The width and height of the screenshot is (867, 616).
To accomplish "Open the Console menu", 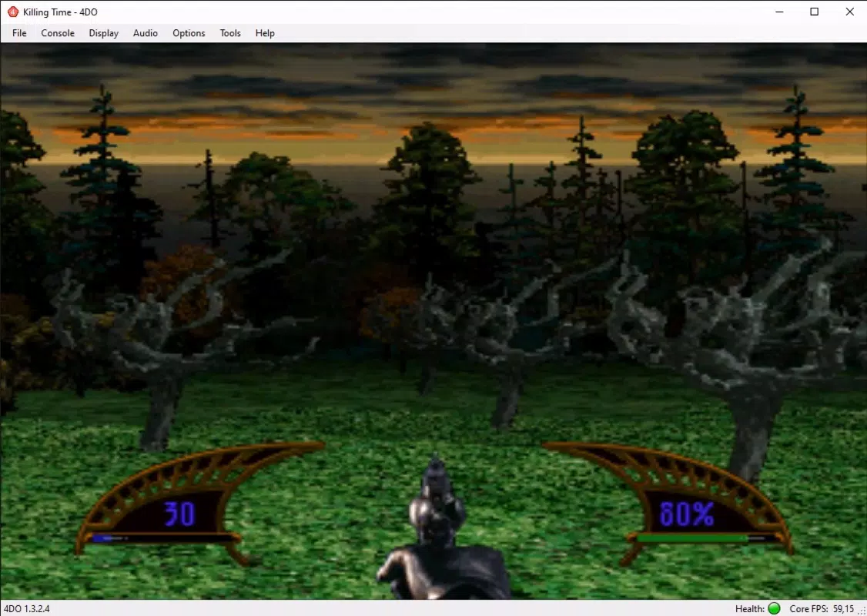I will click(x=58, y=33).
